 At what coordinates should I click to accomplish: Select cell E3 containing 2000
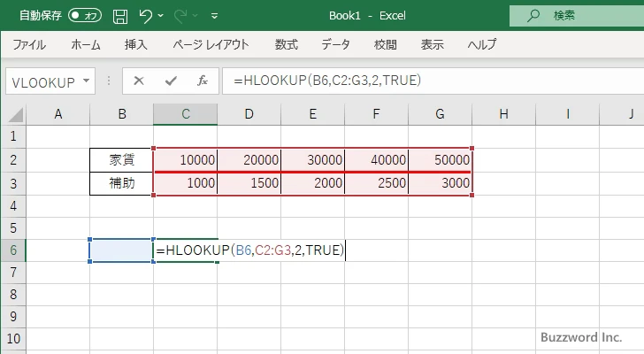[312, 183]
